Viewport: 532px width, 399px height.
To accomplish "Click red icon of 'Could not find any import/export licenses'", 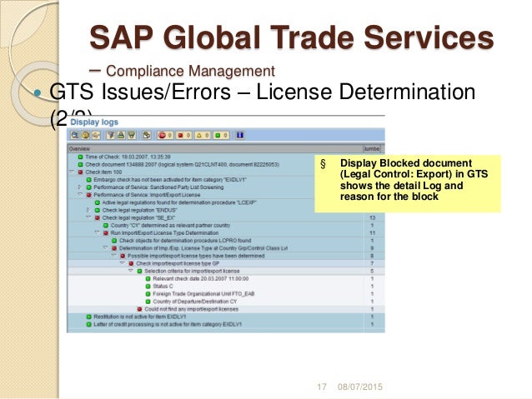I will pyautogui.click(x=139, y=309).
